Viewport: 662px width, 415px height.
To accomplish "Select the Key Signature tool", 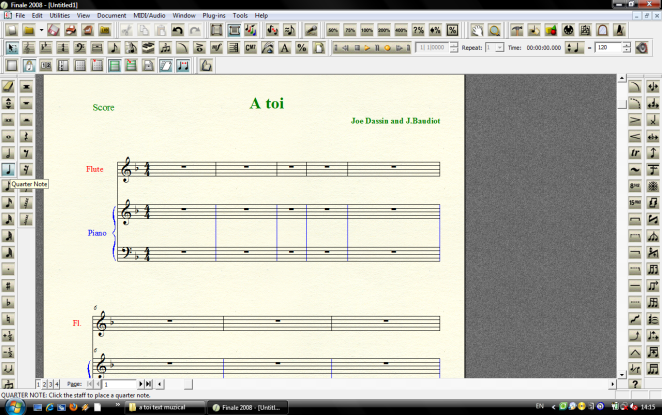I will coord(46,48).
